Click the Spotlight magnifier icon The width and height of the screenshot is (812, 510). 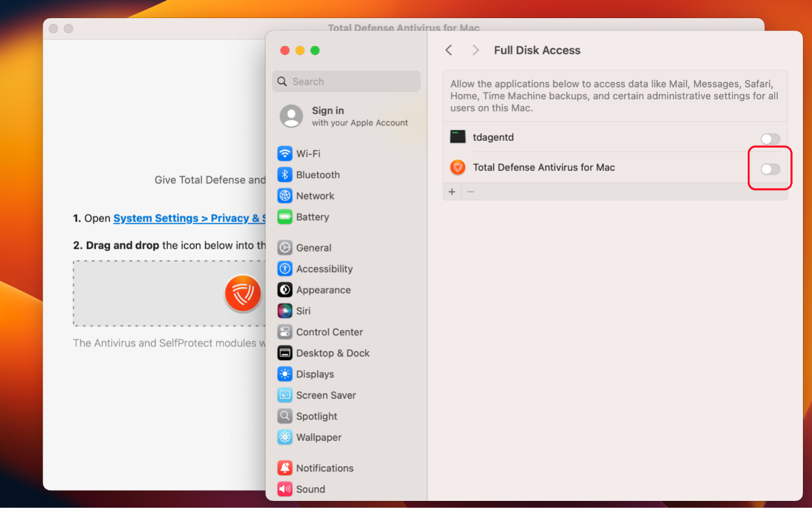(285, 416)
